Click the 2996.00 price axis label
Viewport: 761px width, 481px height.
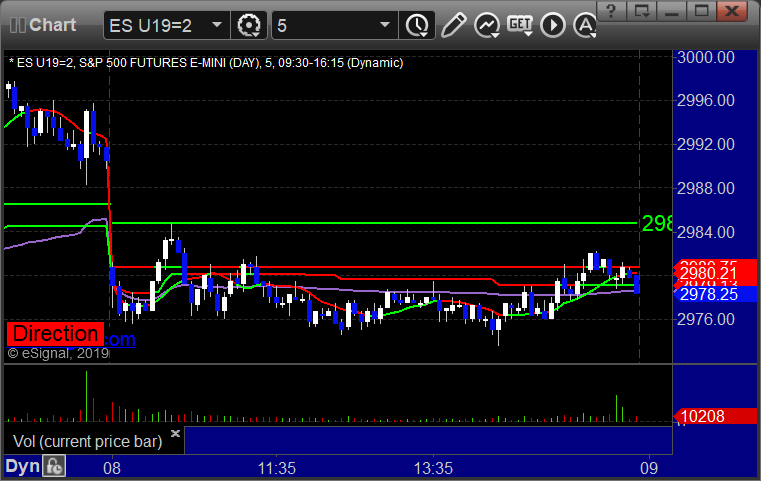coord(706,100)
